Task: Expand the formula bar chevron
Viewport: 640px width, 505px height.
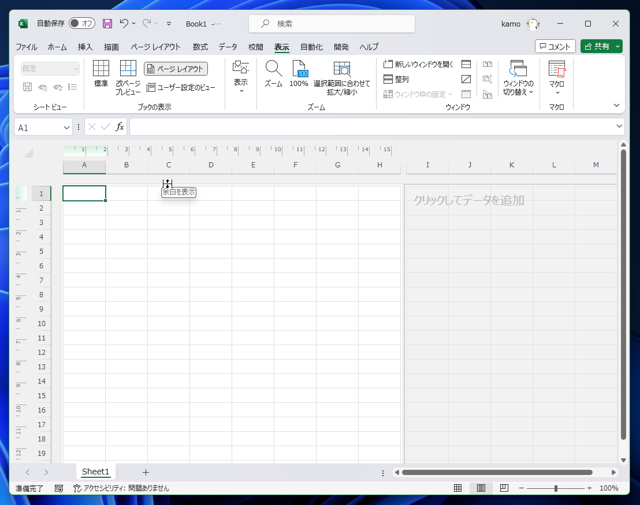Action: (620, 126)
